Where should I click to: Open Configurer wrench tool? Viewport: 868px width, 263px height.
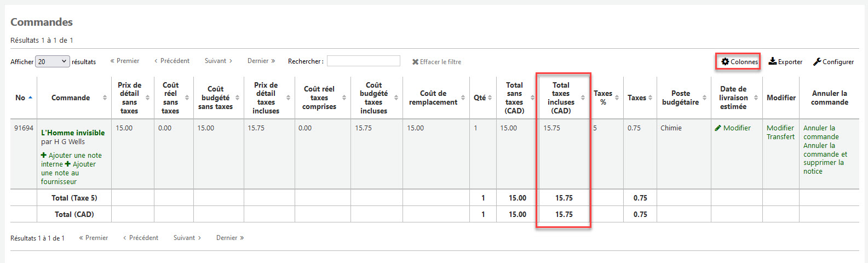pos(817,61)
